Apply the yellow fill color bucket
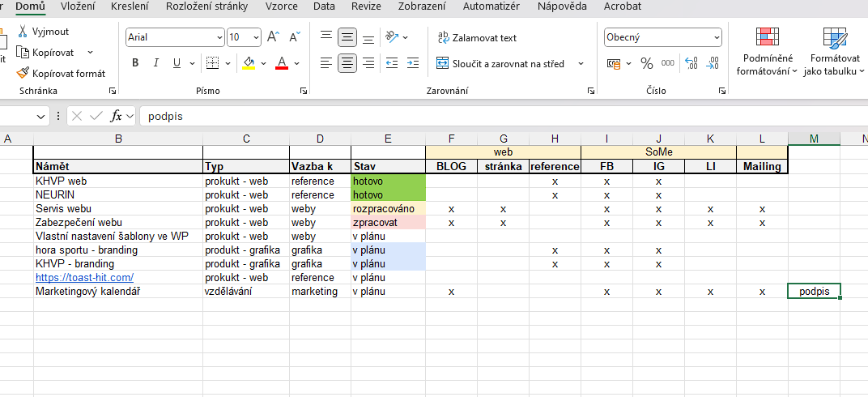The height and width of the screenshot is (397, 868). click(249, 63)
